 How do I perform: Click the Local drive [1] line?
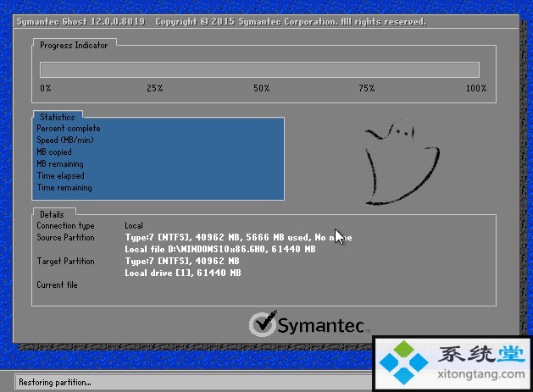tap(183, 273)
